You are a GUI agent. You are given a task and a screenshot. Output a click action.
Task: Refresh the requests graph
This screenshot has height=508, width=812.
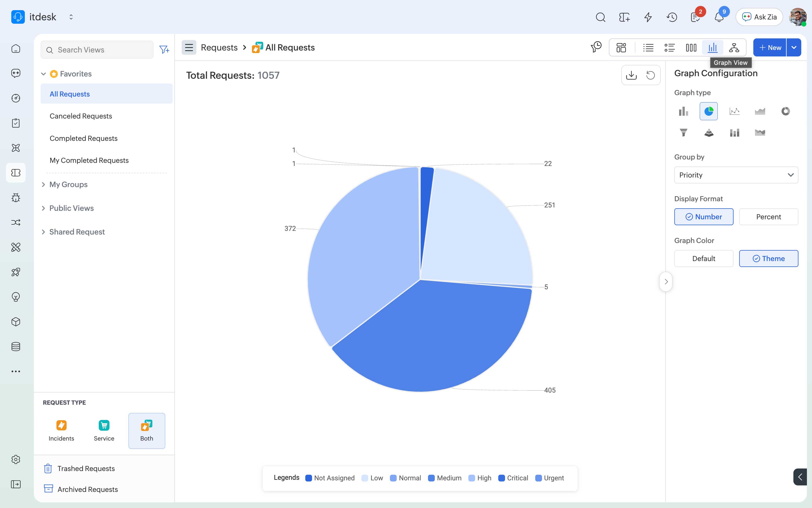tap(650, 75)
